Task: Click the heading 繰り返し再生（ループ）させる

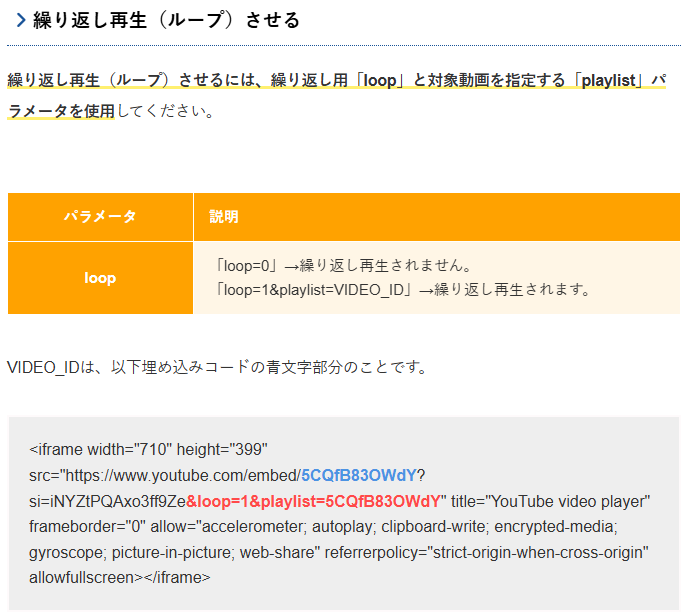Action: coord(166,20)
